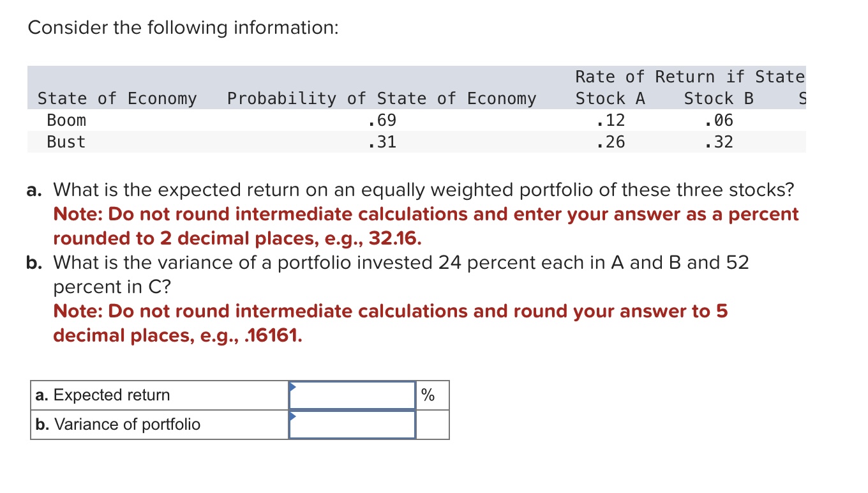Click question a about equally weighted portfolio
This screenshot has height=493, width=868.
pos(421,190)
